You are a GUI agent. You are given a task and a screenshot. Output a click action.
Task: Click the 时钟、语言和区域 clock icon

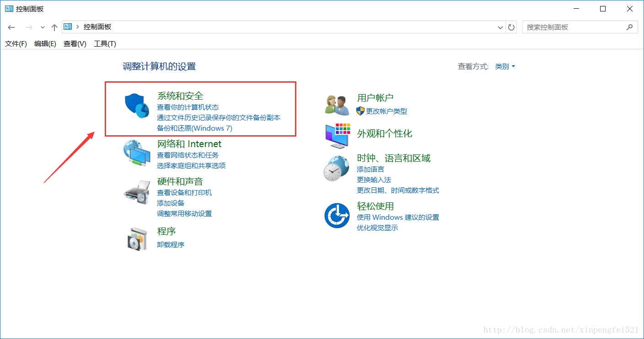[337, 168]
